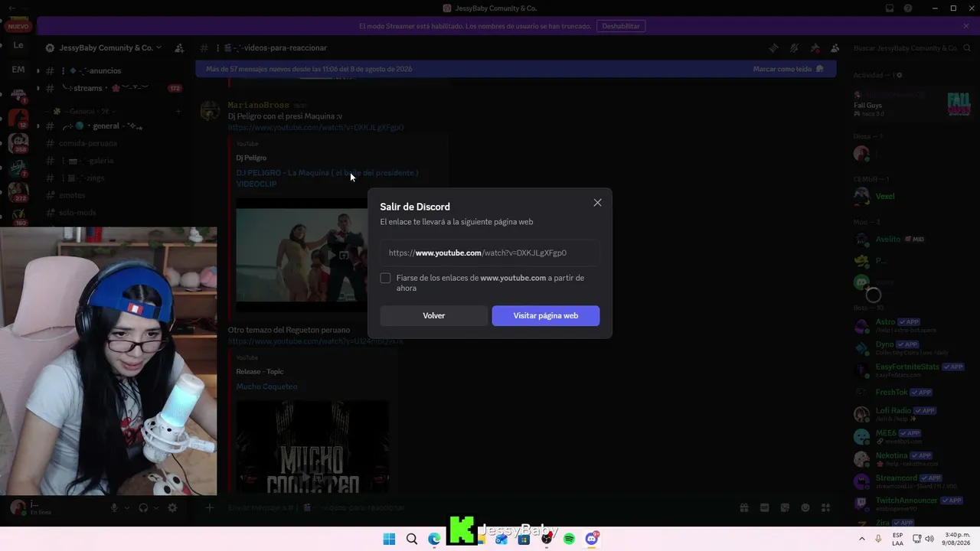Screen dimensions: 980x551
Task: Open MEE6 bot profile
Action: pyautogui.click(x=911, y=436)
